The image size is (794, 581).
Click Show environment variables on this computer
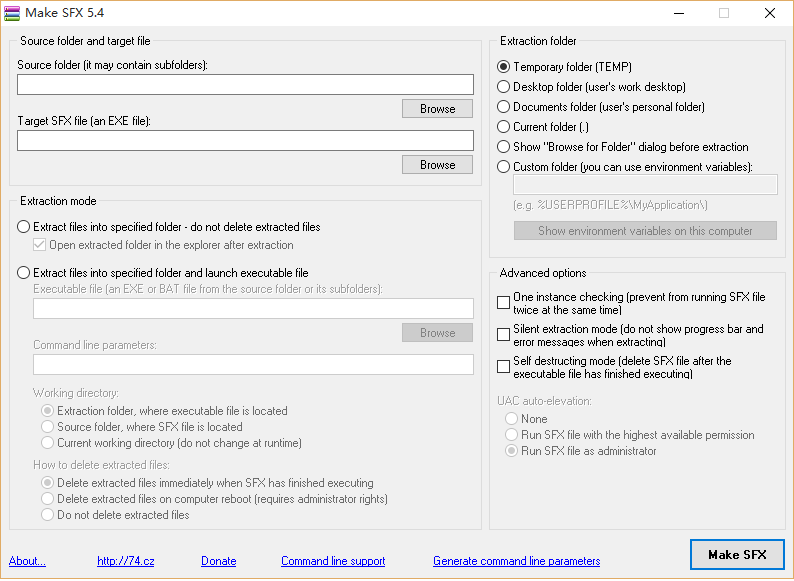645,231
